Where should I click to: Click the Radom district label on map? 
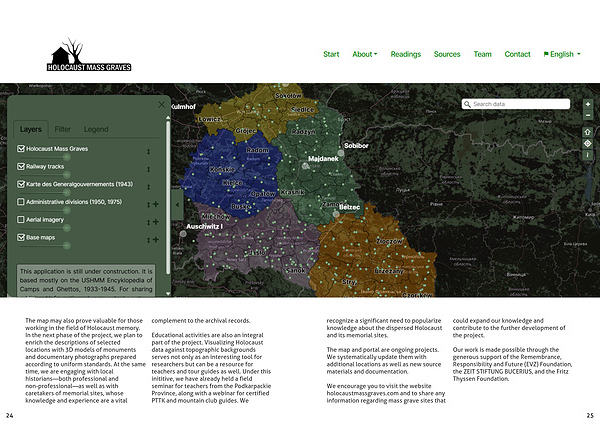pyautogui.click(x=257, y=150)
